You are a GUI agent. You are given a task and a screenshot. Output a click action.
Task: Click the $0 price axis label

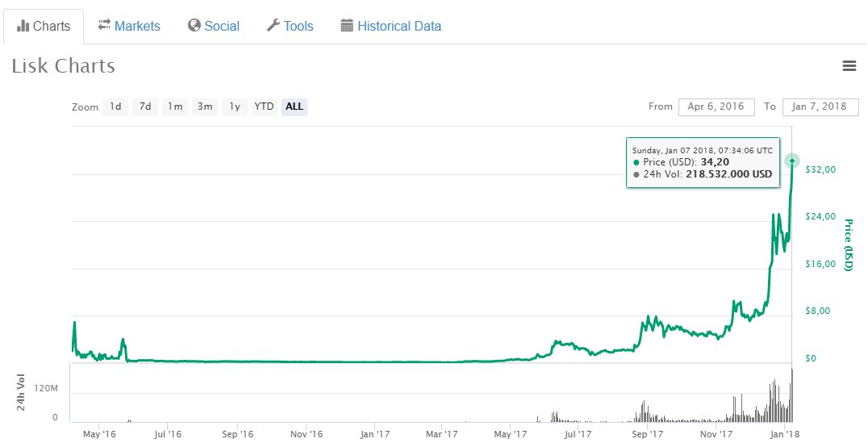click(811, 359)
